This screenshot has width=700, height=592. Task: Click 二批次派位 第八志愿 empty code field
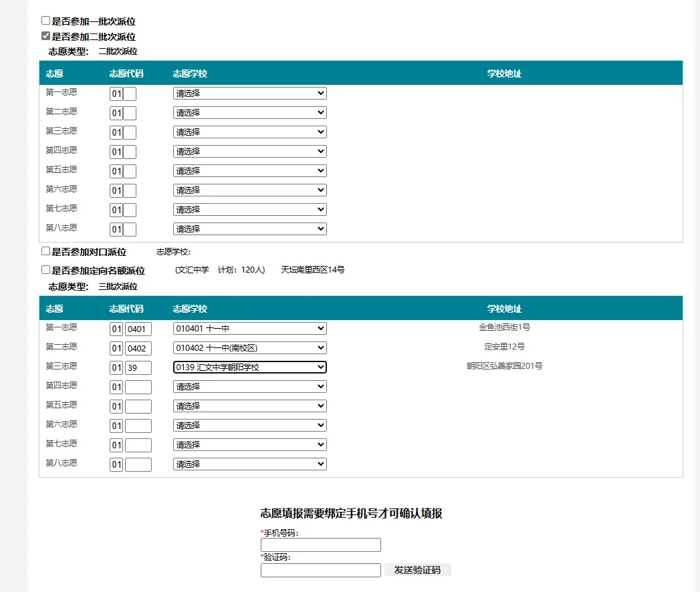coord(130,230)
